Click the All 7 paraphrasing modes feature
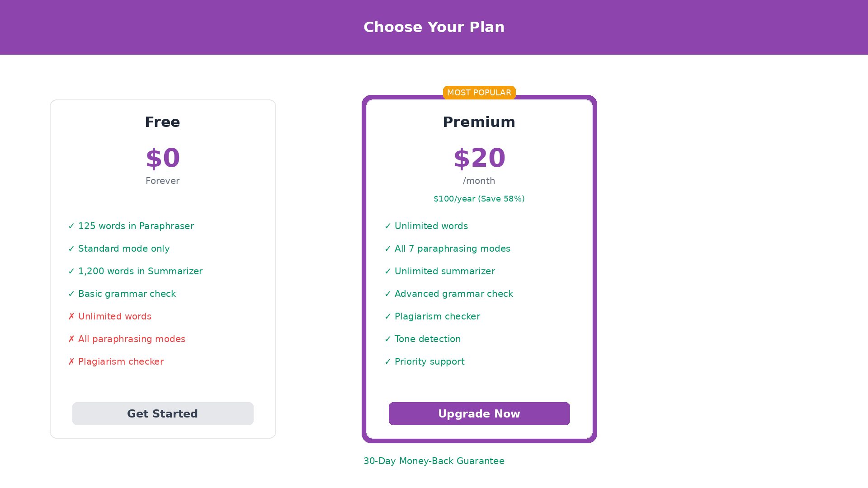 tap(453, 249)
